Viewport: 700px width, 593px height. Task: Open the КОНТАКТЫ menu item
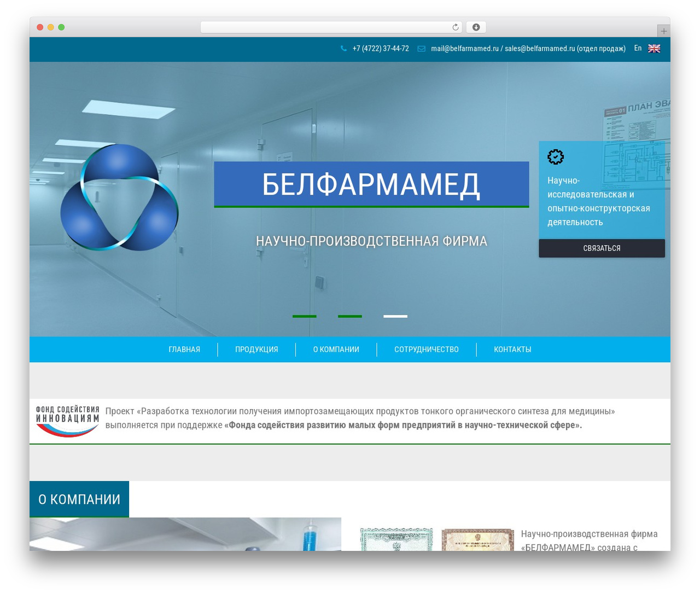pyautogui.click(x=512, y=350)
